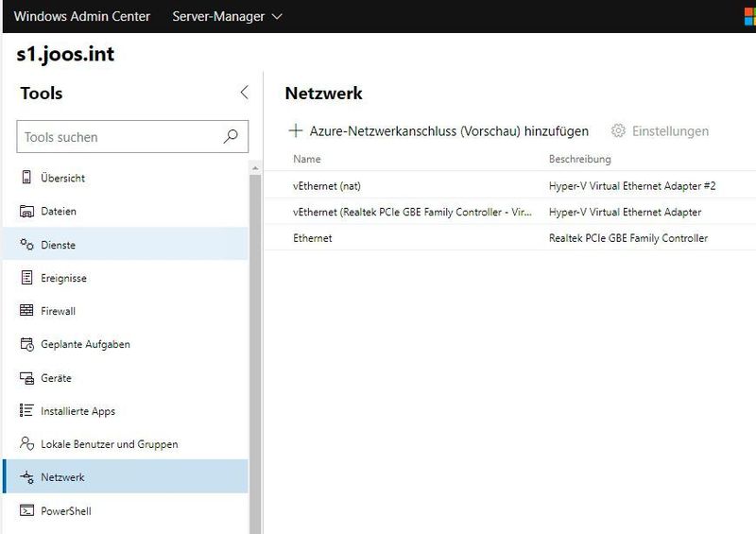
Task: Click the Geplante Aufgaben calendar icon
Action: 26,344
